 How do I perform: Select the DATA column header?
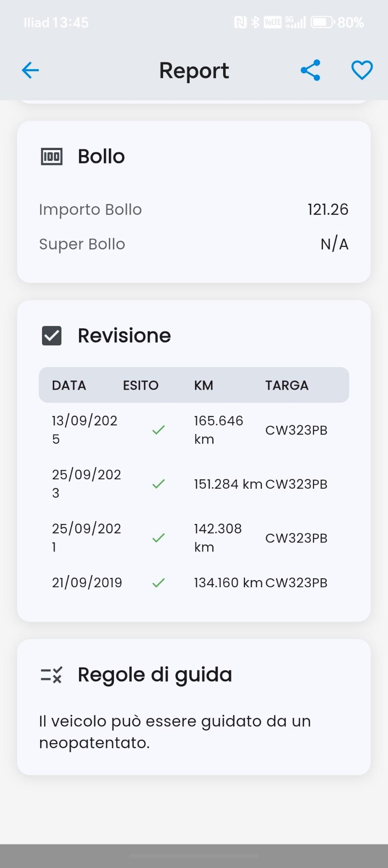(69, 385)
